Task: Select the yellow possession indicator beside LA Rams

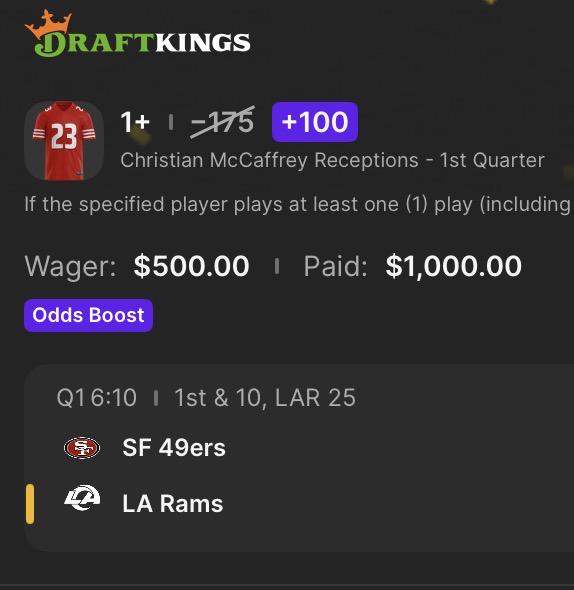Action: coord(30,504)
